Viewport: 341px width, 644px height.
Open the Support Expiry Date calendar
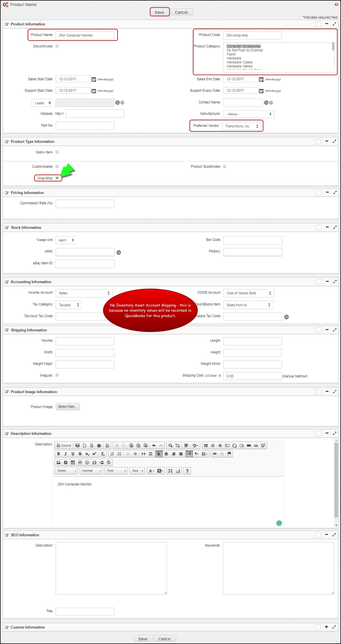click(261, 91)
